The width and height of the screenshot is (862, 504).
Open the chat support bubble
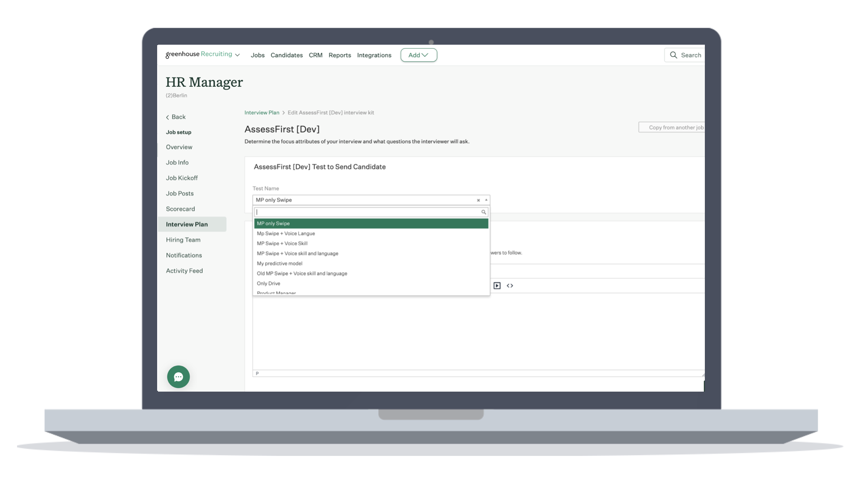coord(178,377)
